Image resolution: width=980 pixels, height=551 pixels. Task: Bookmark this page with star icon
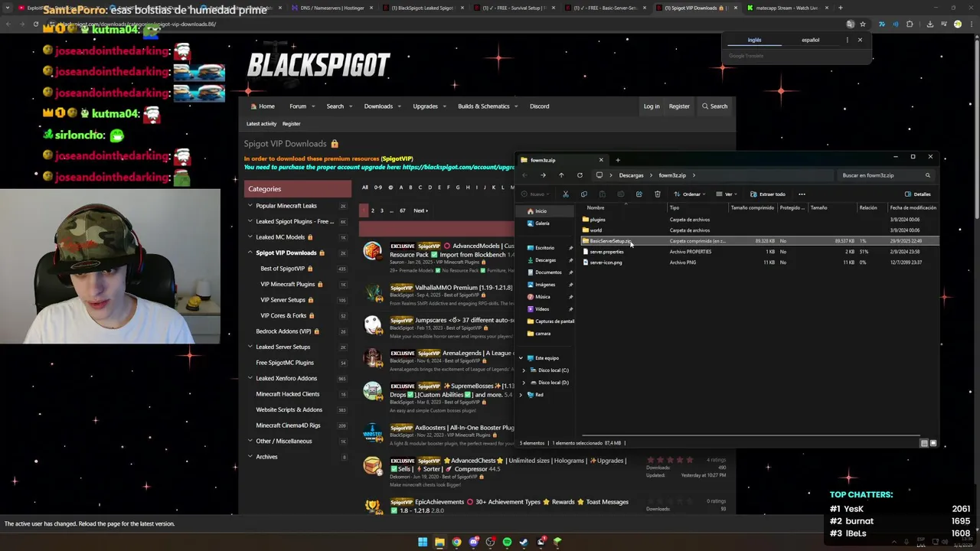click(863, 24)
